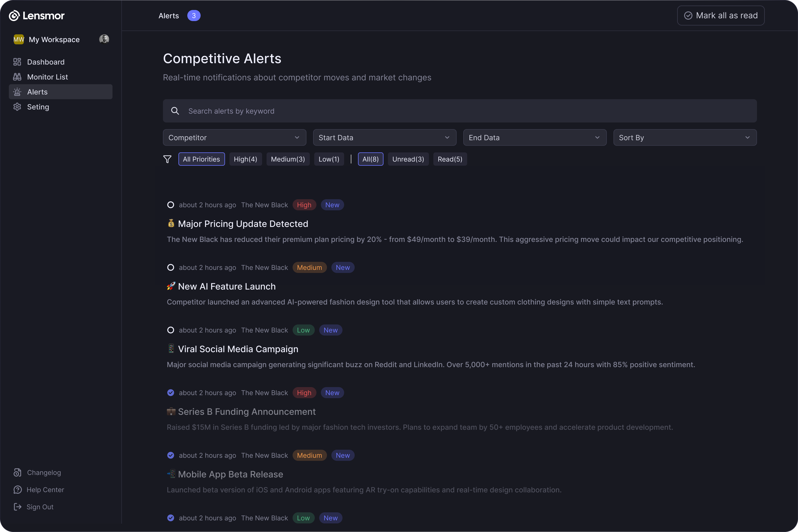This screenshot has height=532, width=798.
Task: Click the Sign Out arrow icon
Action: (x=17, y=507)
